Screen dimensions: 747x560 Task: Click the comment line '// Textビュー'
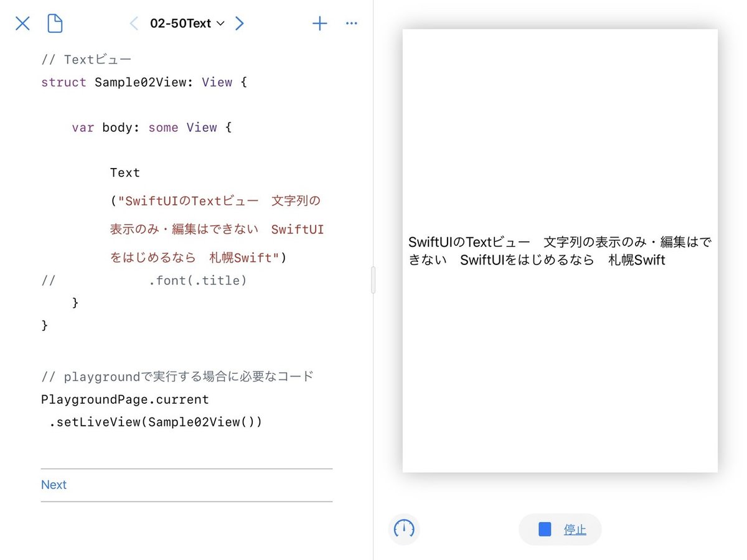point(86,60)
